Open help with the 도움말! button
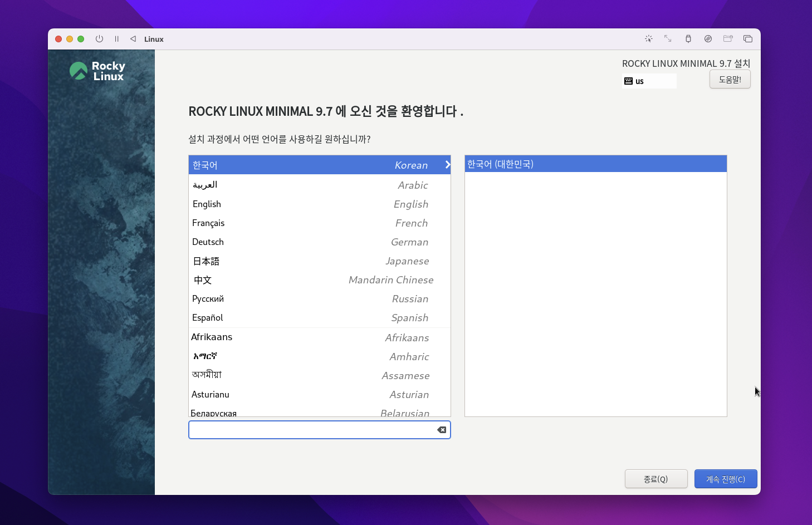812x525 pixels. pos(730,80)
